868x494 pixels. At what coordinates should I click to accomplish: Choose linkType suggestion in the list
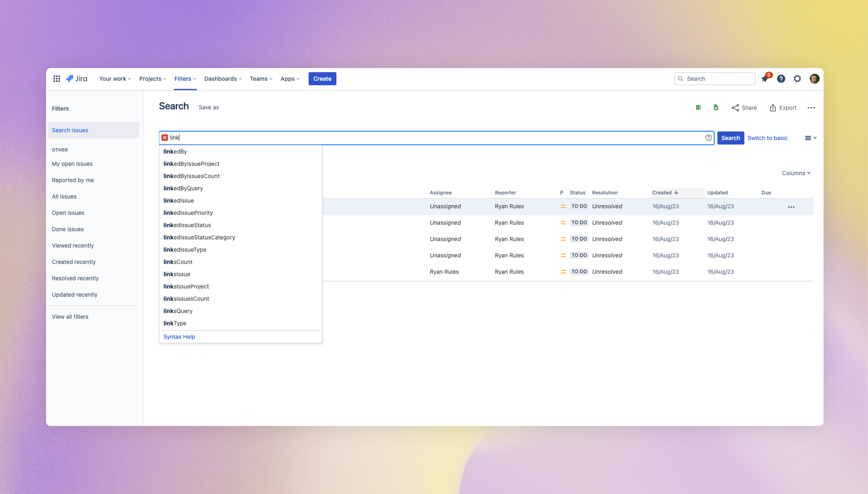(175, 323)
